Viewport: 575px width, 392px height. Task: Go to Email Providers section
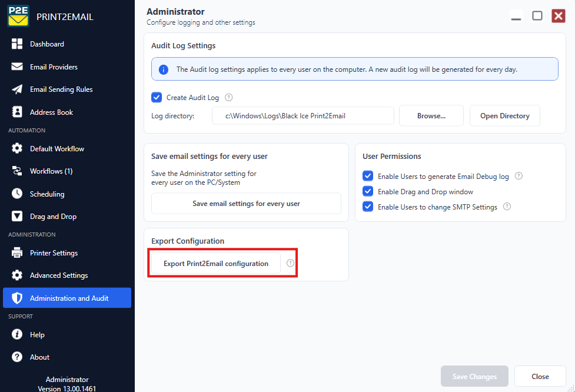(67, 67)
